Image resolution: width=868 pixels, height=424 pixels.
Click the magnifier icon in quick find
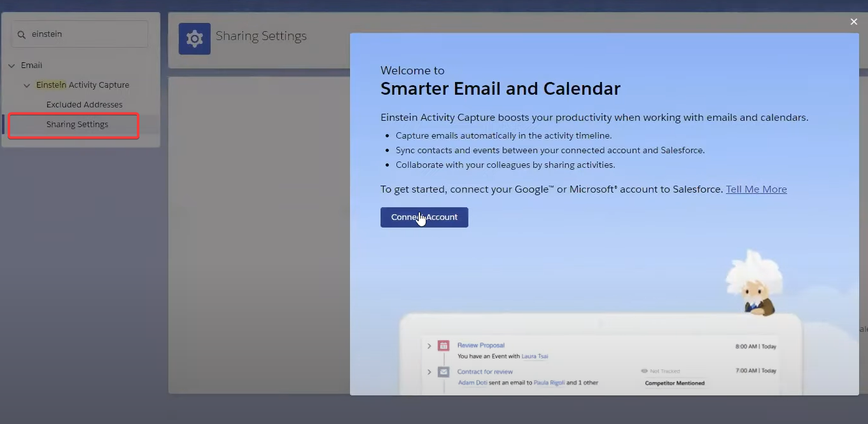coord(22,35)
